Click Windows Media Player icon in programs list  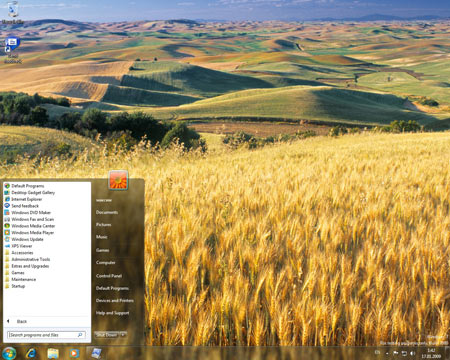coord(7,232)
